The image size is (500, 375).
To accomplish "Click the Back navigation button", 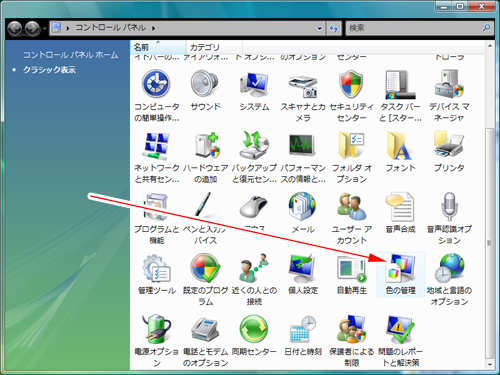I will coord(15,28).
